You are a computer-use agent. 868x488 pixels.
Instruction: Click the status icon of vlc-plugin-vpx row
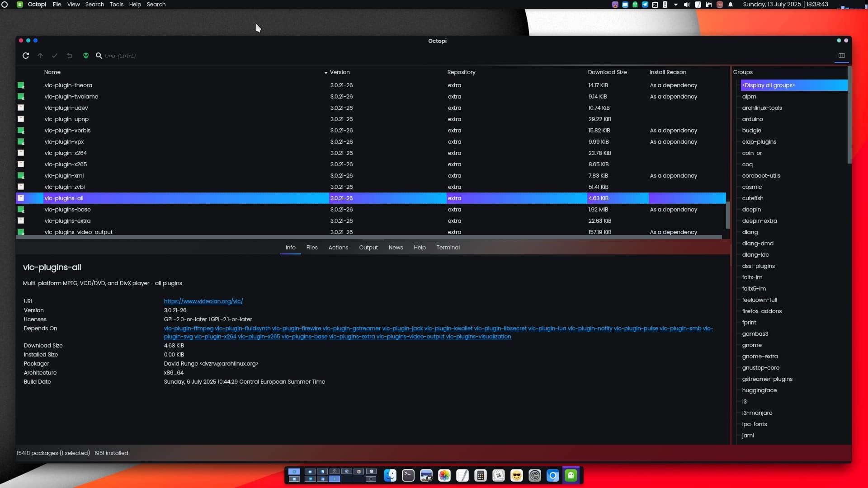[21, 142]
